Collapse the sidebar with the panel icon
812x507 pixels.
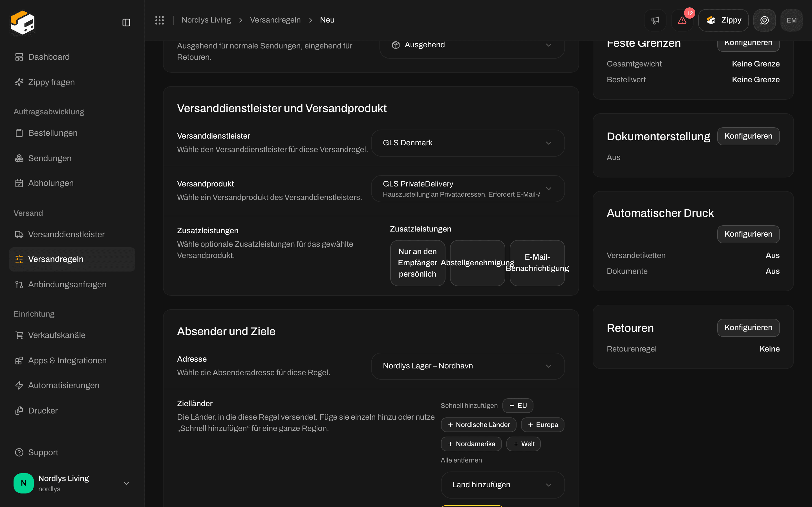pyautogui.click(x=126, y=23)
